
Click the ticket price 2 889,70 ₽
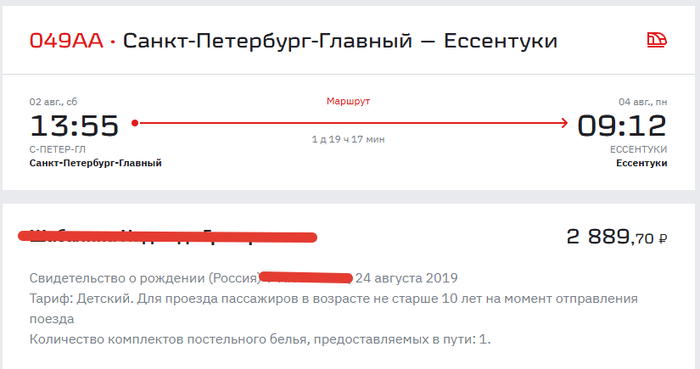617,237
